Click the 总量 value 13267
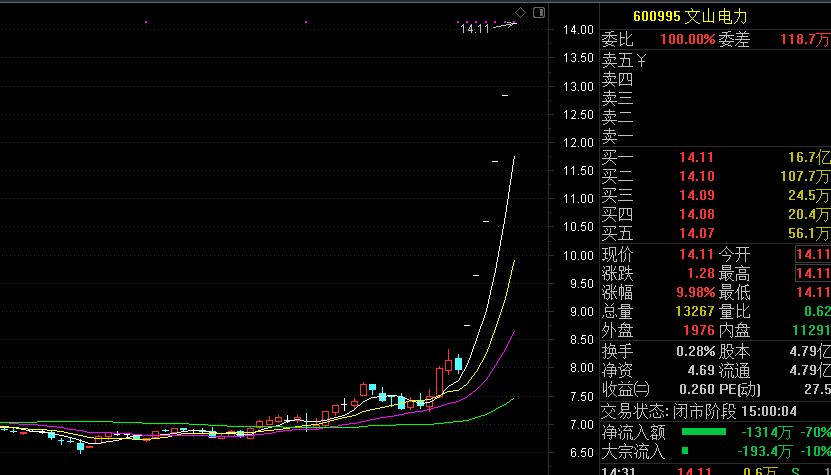Viewport: 831px width, 475px height. pyautogui.click(x=693, y=311)
